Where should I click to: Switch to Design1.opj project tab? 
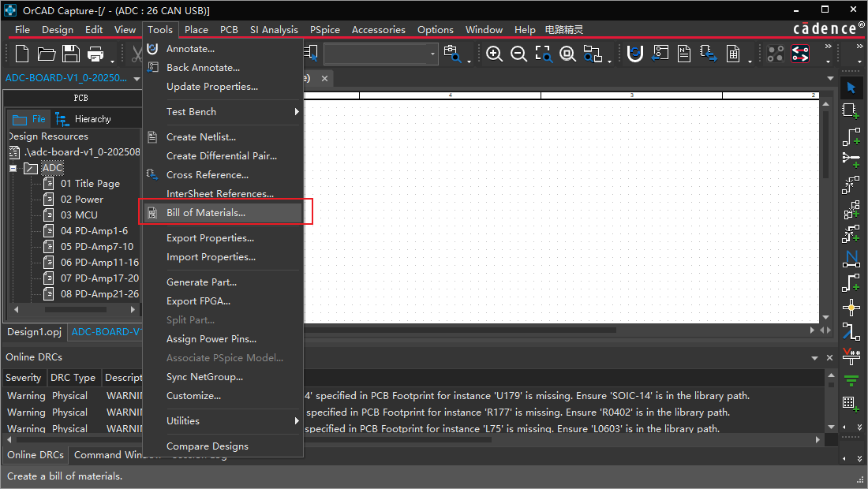click(34, 332)
